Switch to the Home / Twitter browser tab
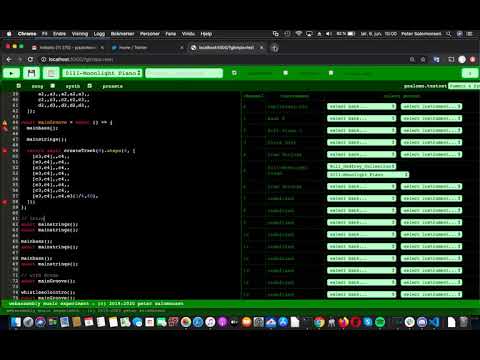The width and height of the screenshot is (480, 360). tap(133, 48)
